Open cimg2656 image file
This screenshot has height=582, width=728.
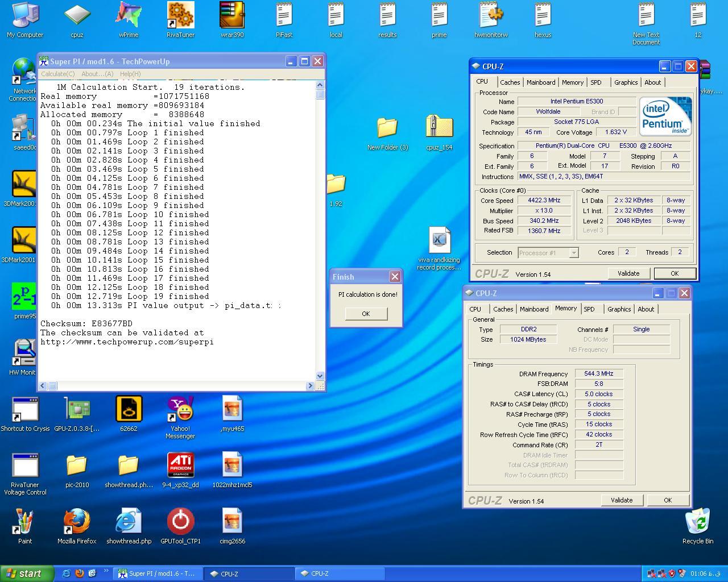coord(232,526)
